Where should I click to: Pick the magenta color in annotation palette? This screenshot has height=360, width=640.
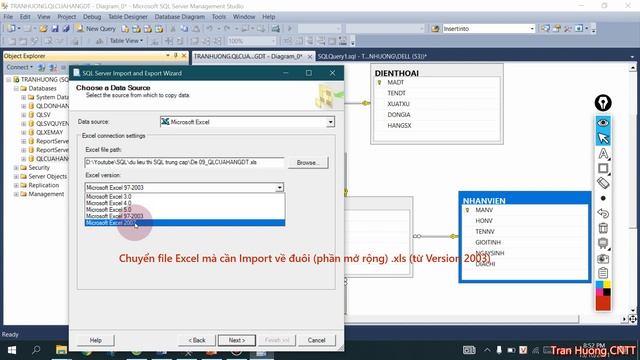600,292
